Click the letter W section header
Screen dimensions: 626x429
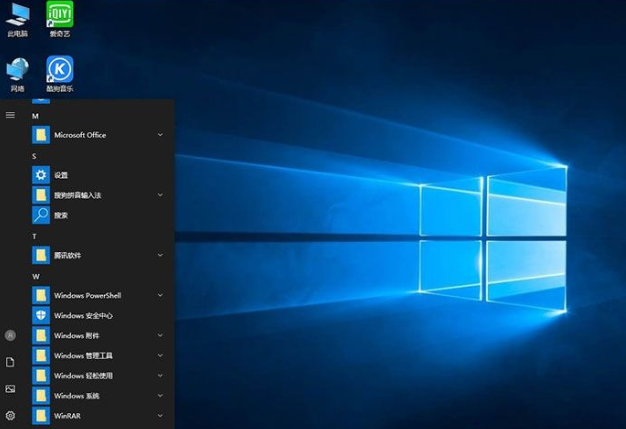(x=35, y=276)
